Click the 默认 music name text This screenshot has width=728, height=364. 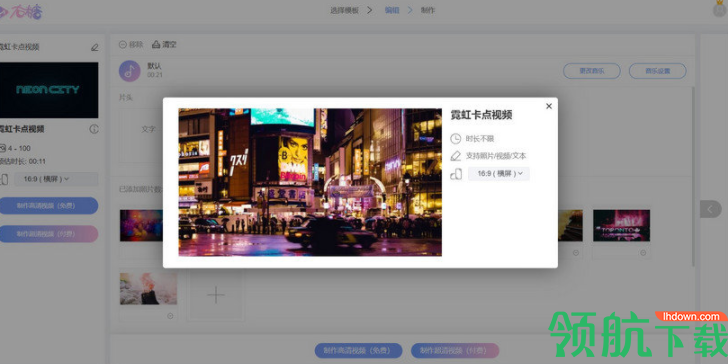pos(154,66)
